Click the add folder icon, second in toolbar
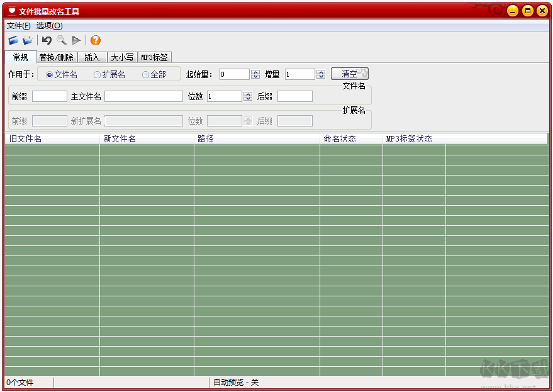This screenshot has height=392, width=553. coord(27,40)
